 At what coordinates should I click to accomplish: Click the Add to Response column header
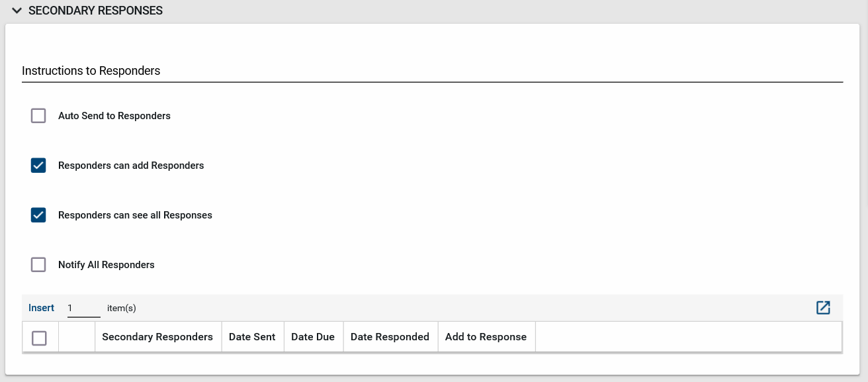[486, 336]
